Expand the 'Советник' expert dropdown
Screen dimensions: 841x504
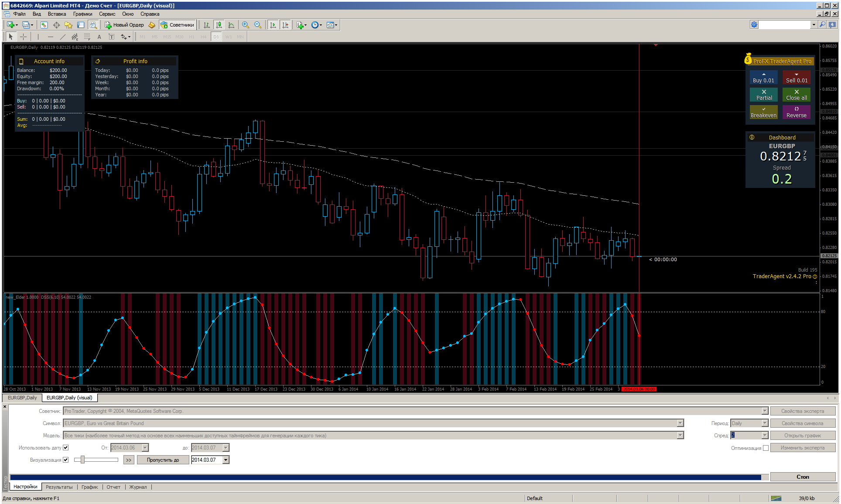[x=764, y=411]
